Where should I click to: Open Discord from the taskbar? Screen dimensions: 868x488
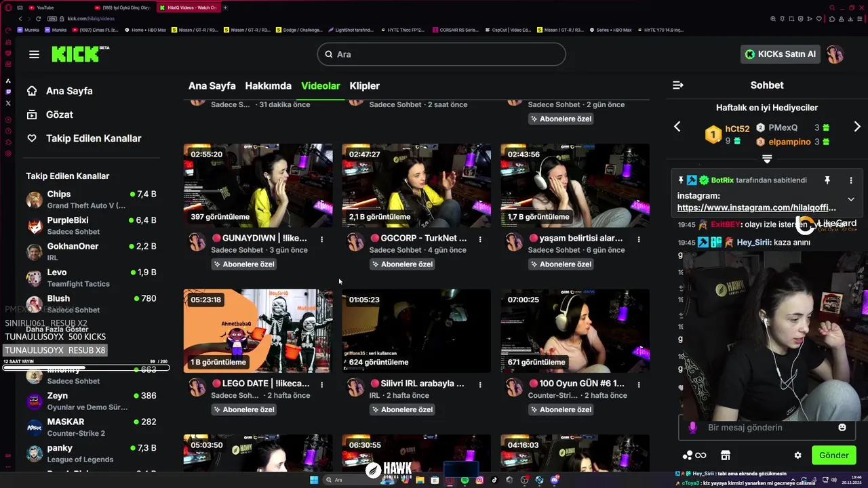[x=555, y=480]
